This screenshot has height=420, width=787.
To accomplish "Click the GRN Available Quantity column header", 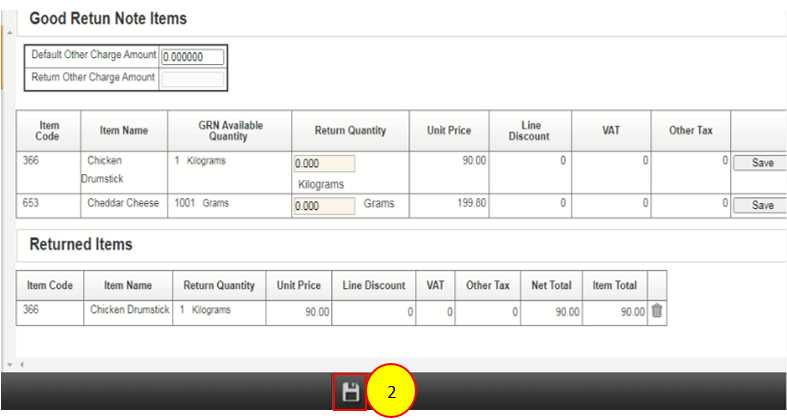I will pos(230,131).
